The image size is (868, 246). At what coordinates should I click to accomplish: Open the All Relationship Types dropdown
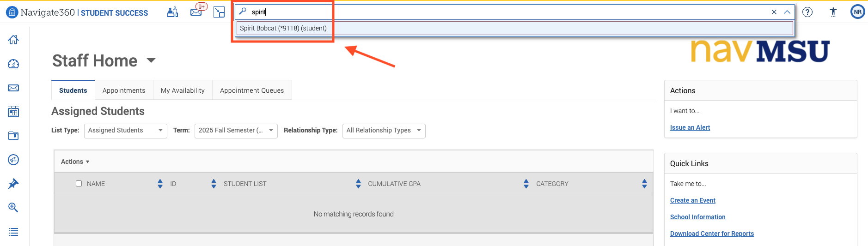pos(384,131)
